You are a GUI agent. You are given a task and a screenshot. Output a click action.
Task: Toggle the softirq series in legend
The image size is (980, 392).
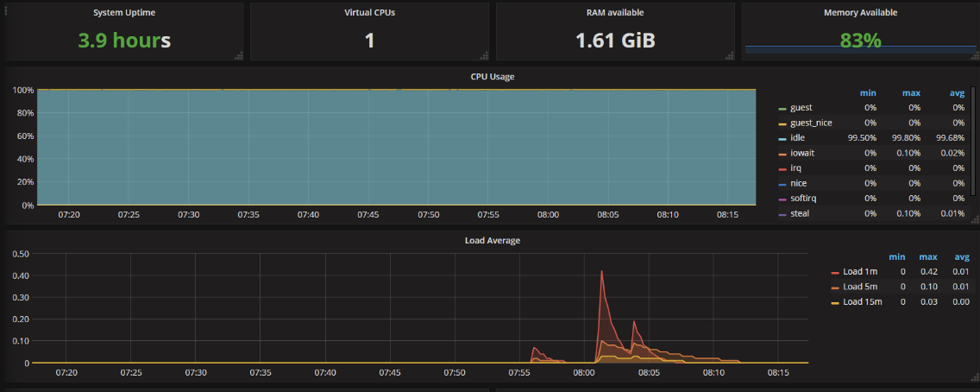[x=803, y=199]
